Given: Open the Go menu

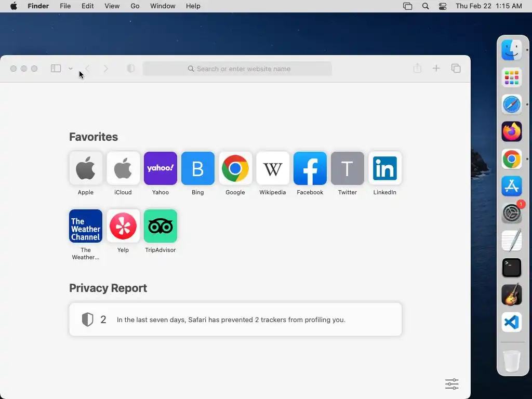Looking at the screenshot, I should pos(135,6).
